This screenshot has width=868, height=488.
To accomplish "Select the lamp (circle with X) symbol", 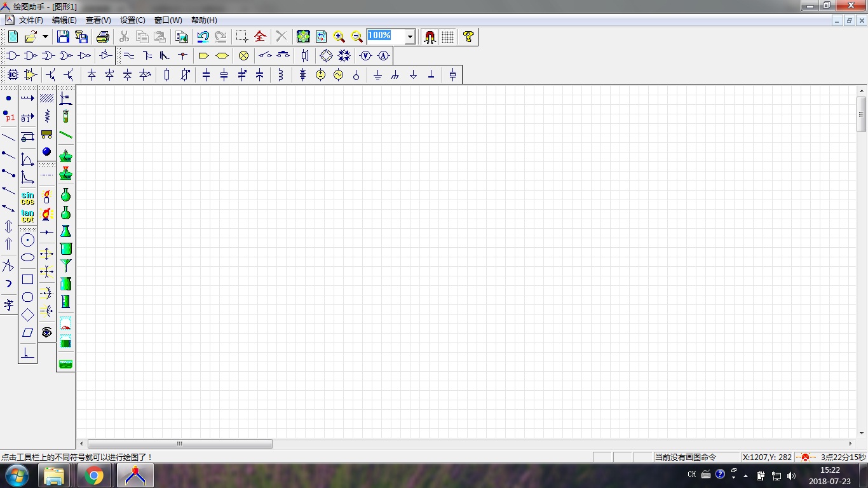I will (243, 56).
